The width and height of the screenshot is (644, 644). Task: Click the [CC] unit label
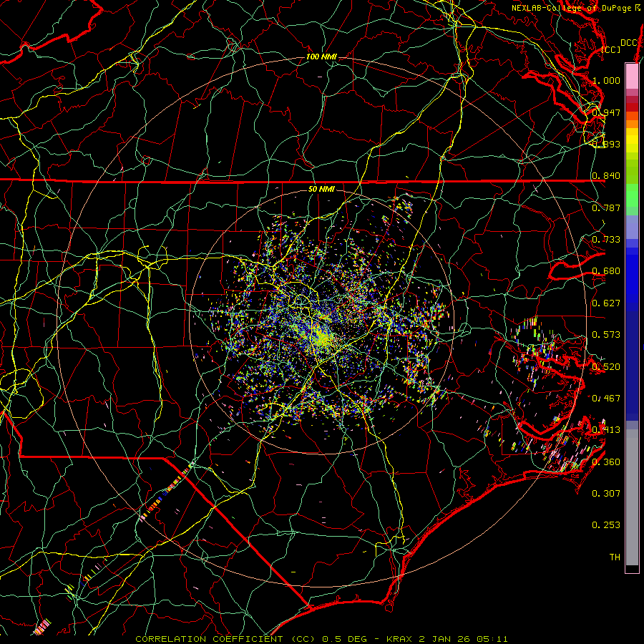point(611,49)
